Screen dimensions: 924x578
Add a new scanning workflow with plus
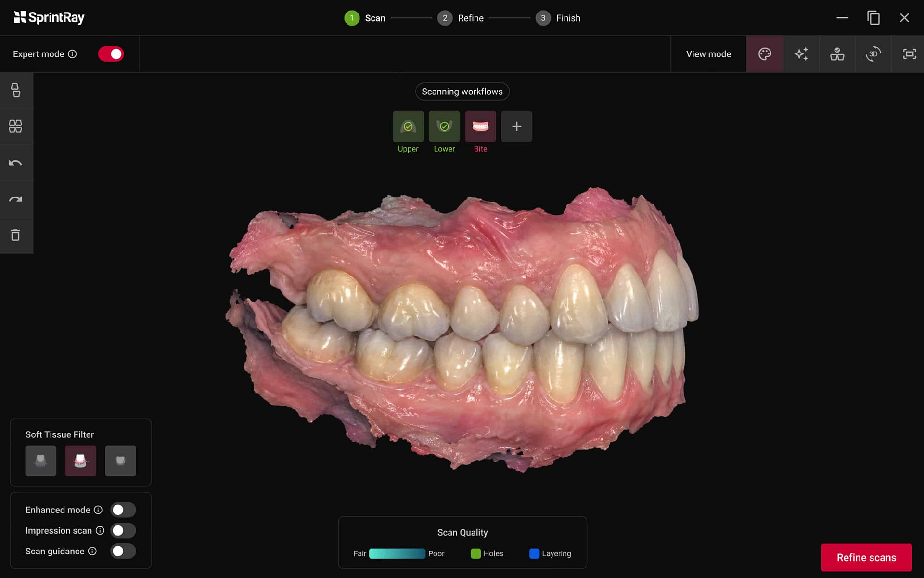tap(516, 127)
